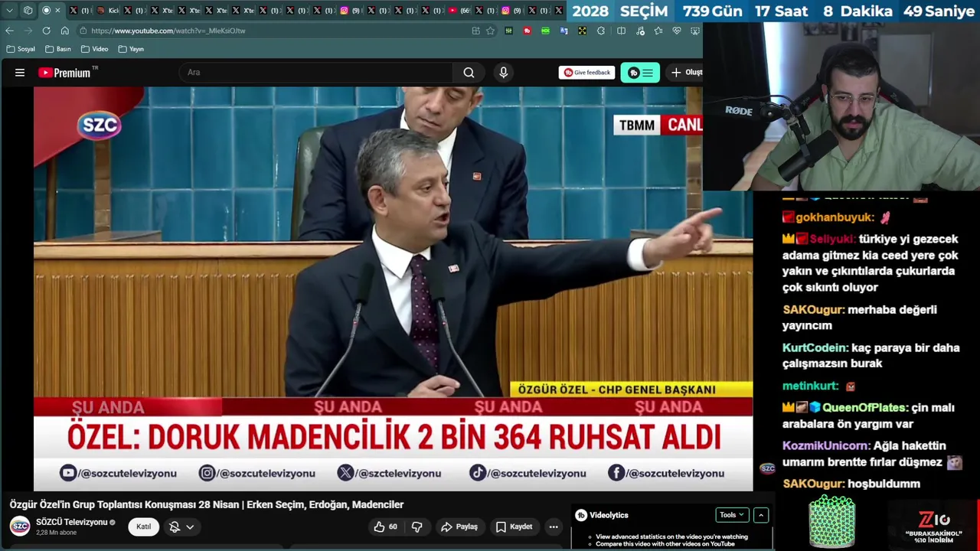The height and width of the screenshot is (551, 980).
Task: Open the three-dot more actions menu
Action: pyautogui.click(x=554, y=527)
